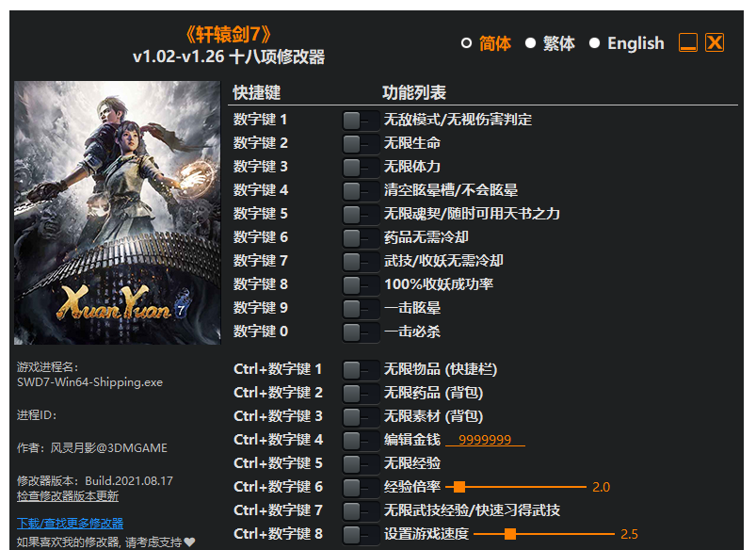Open 检查修改器版本更新 link
Viewport: 756px width, 550px height.
point(68,496)
